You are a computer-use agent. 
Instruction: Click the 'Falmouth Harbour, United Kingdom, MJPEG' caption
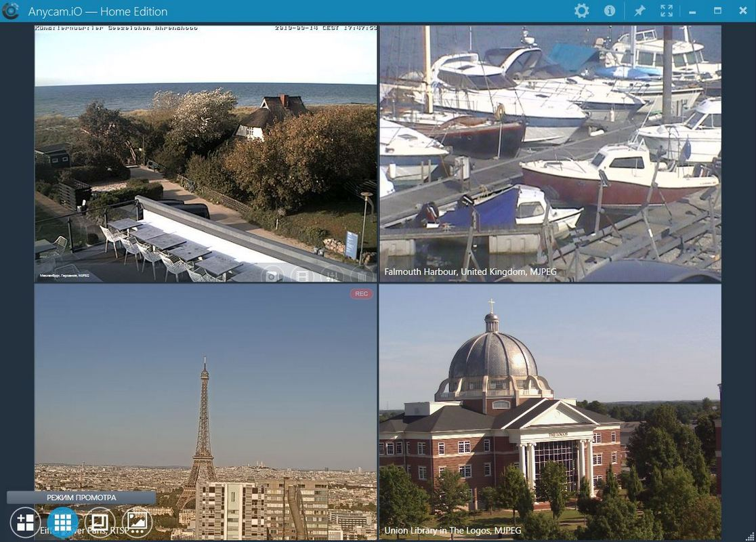pos(470,272)
